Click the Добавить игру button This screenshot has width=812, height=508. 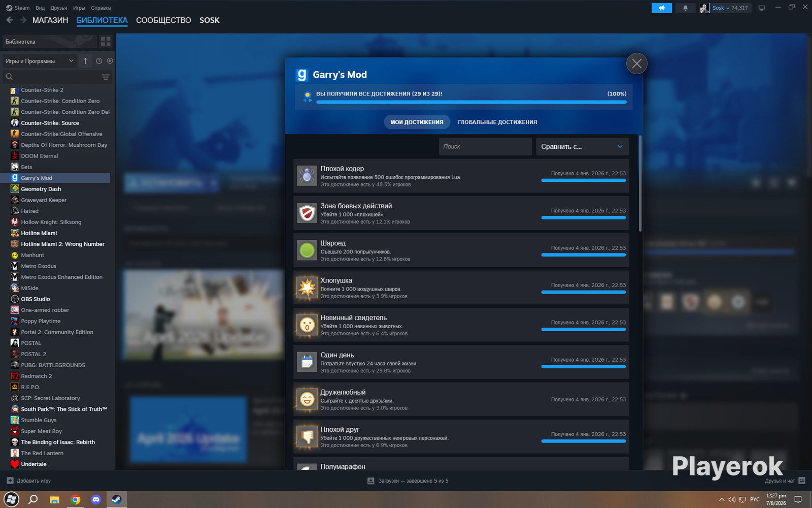click(29, 481)
